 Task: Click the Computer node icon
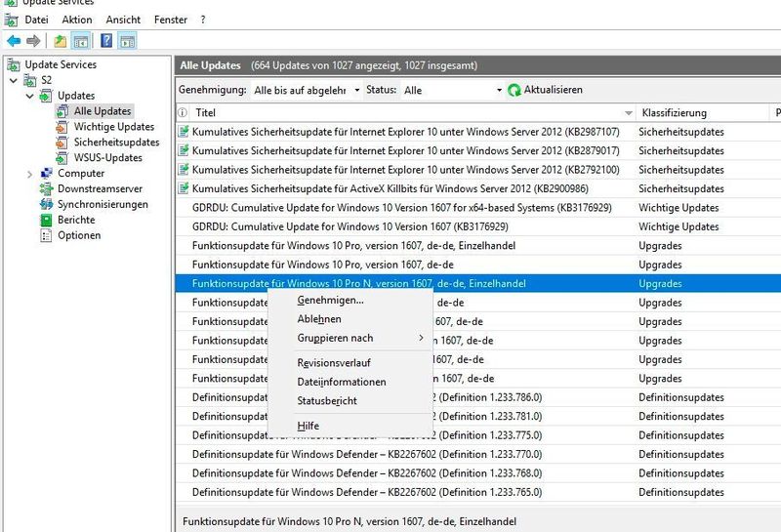point(46,174)
